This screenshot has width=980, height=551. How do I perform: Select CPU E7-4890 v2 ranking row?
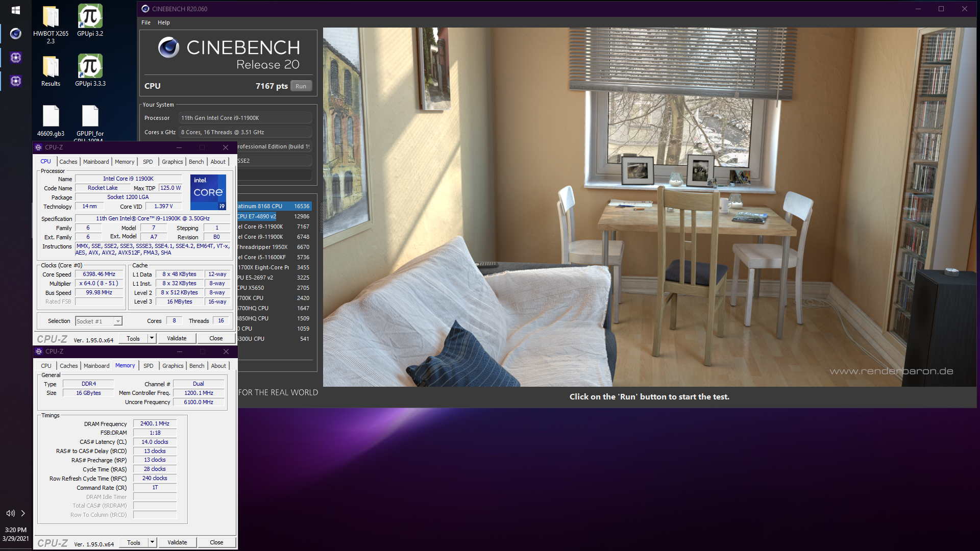pyautogui.click(x=274, y=216)
